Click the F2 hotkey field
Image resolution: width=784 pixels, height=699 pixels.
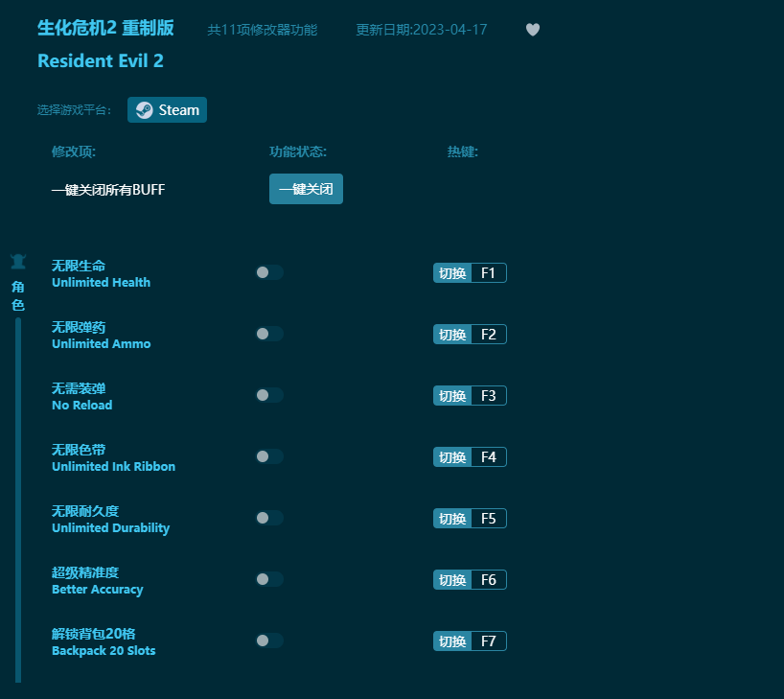[x=489, y=335]
